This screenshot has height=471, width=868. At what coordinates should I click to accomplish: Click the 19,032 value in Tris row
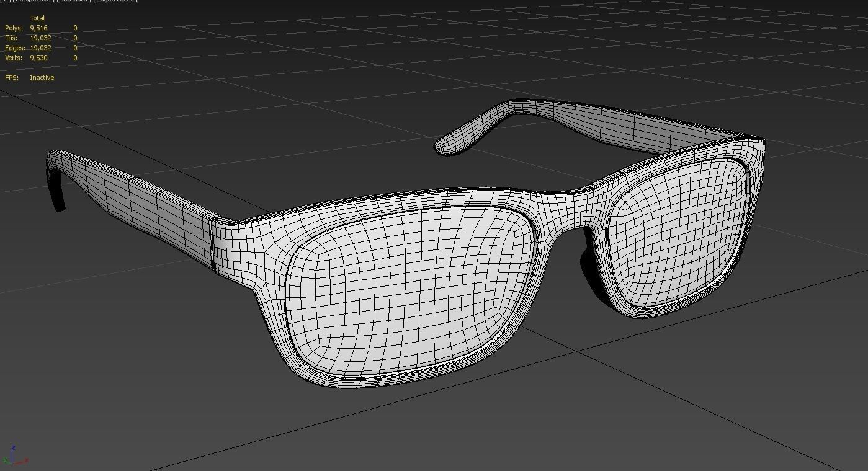(40, 38)
